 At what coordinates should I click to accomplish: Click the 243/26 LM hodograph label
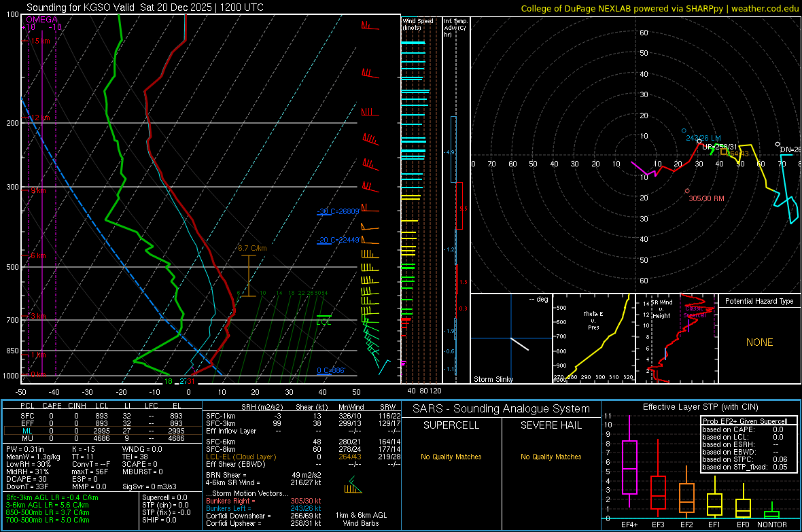pyautogui.click(x=703, y=138)
